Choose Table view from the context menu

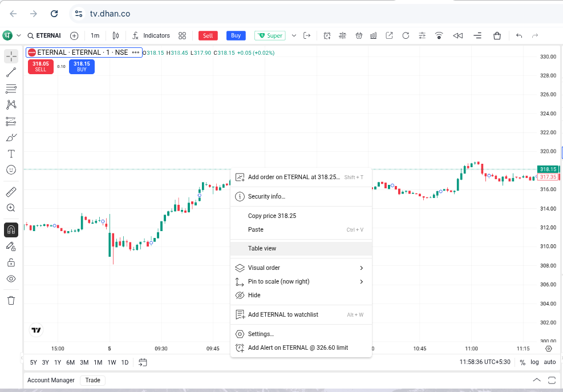point(301,248)
